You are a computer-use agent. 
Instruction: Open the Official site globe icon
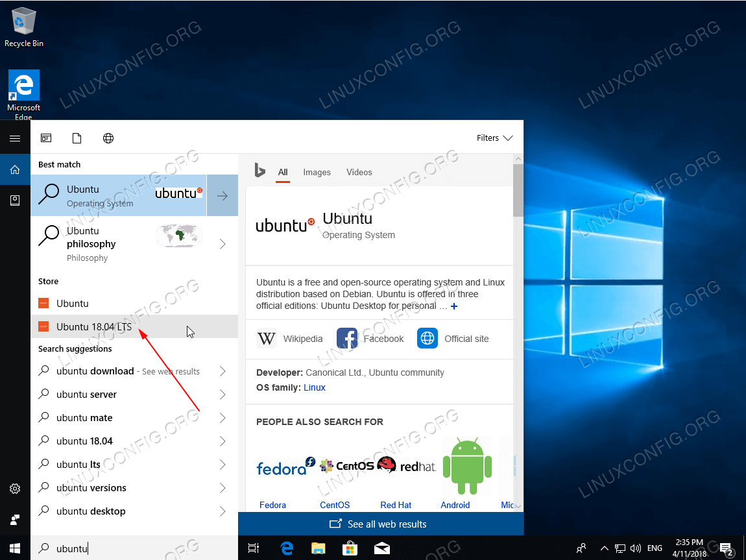pyautogui.click(x=427, y=338)
